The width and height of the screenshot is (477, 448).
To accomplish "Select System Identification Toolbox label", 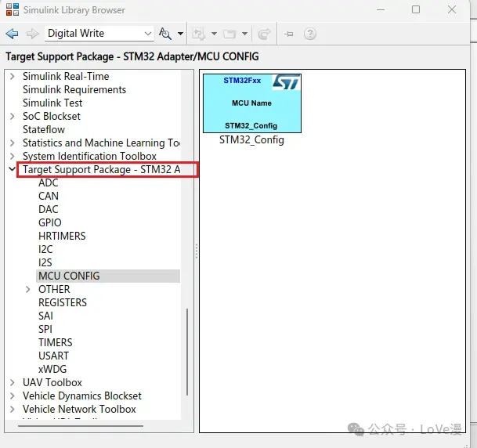I will [x=89, y=156].
